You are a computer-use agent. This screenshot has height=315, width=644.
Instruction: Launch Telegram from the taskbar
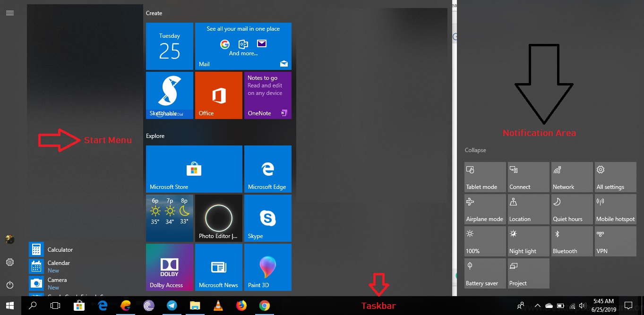point(172,306)
